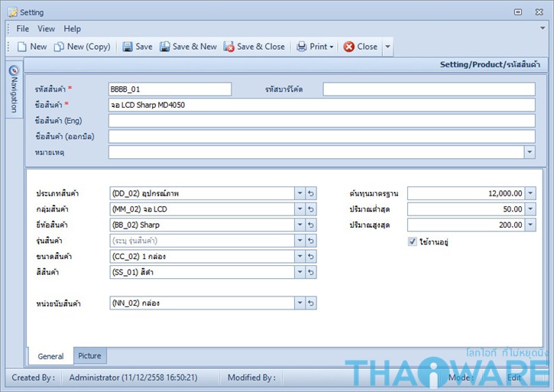Click the Navigation vertical tab label
Screen dimensions: 554x392
click(x=14, y=95)
